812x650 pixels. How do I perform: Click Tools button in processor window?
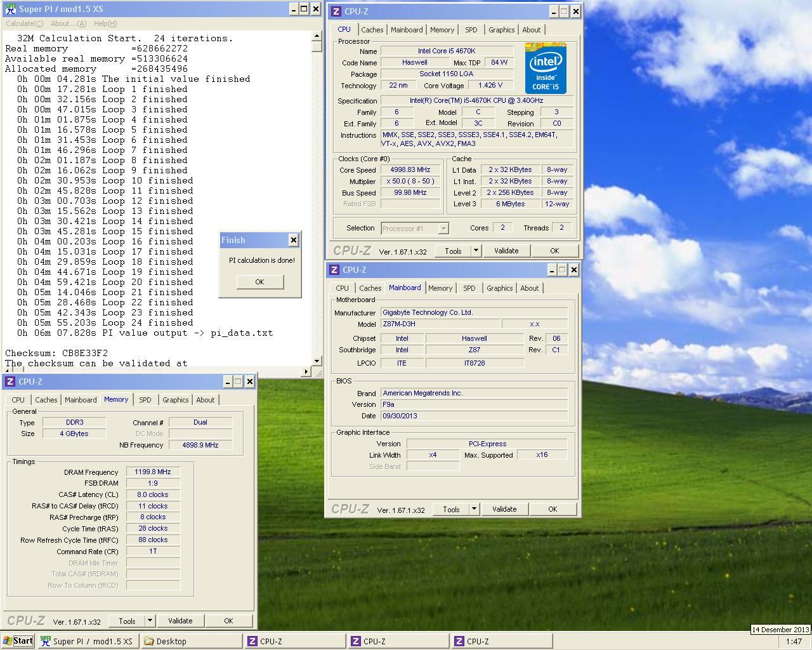[x=453, y=251]
